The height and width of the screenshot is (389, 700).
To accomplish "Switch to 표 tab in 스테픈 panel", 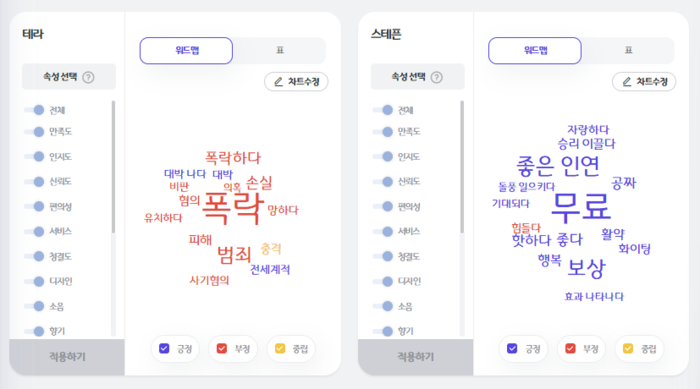I will (x=628, y=50).
